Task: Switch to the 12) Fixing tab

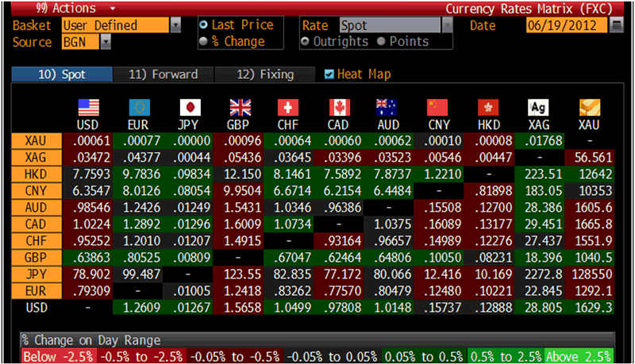Action: coord(265,75)
